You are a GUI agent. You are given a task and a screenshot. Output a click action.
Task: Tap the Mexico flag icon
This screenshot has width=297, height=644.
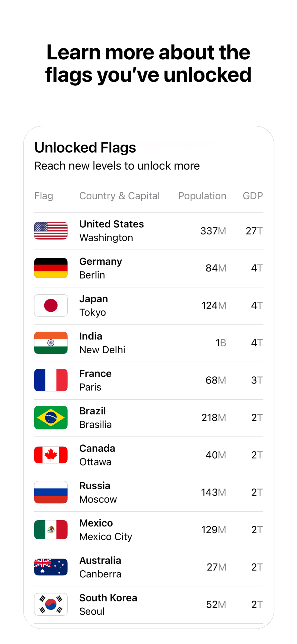[x=51, y=529]
